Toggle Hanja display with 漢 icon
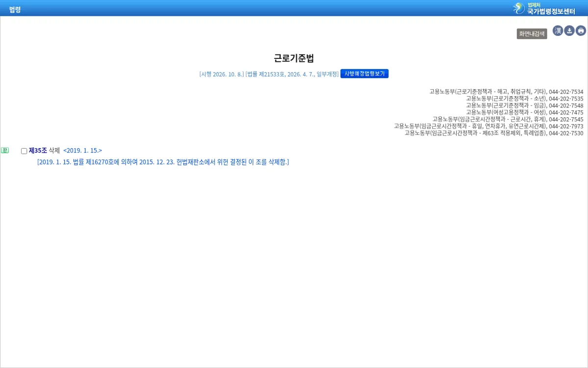 (558, 31)
